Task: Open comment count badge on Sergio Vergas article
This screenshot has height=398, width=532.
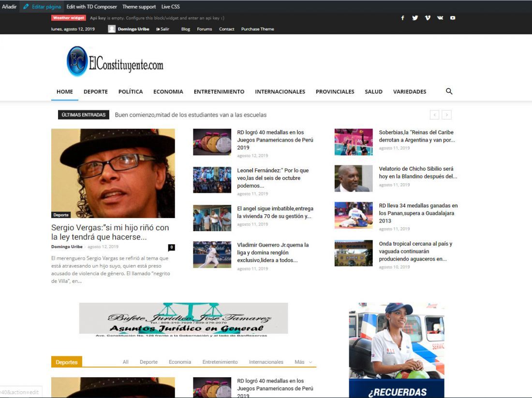Action: point(171,247)
